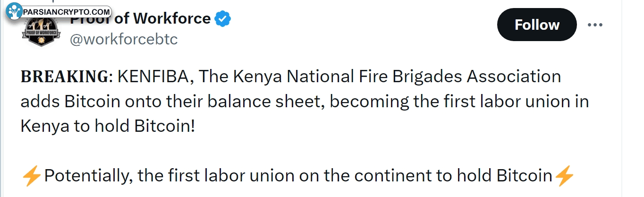Follow the Proof of Workforce account

click(x=537, y=25)
